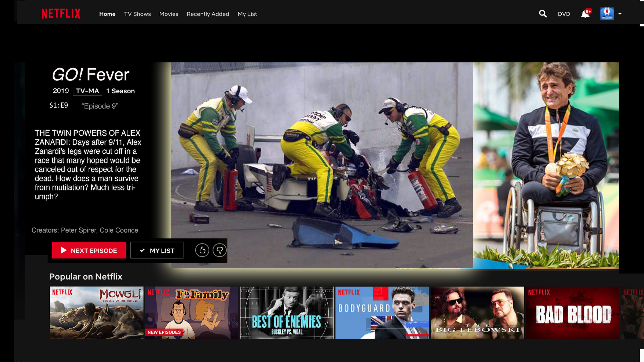Viewport: 644px width, 362px height.
Task: Toggle the My List checkmark button
Action: tap(157, 250)
